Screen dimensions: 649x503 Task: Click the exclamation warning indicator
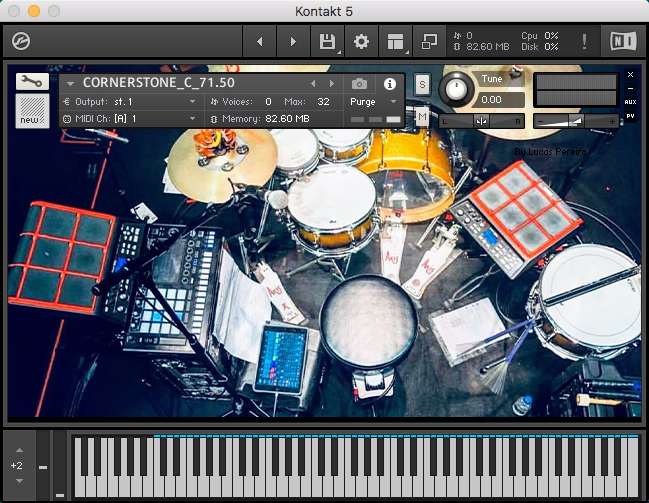(584, 41)
